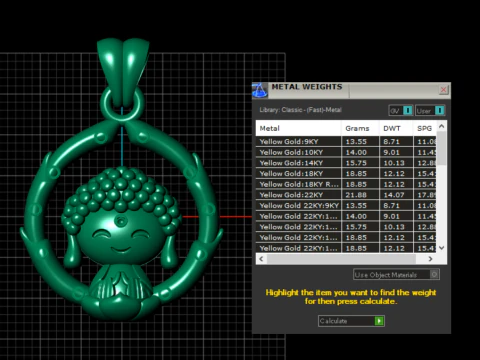Click the SPG column header
Image resolution: width=480 pixels, height=360 pixels.
pyautogui.click(x=425, y=128)
